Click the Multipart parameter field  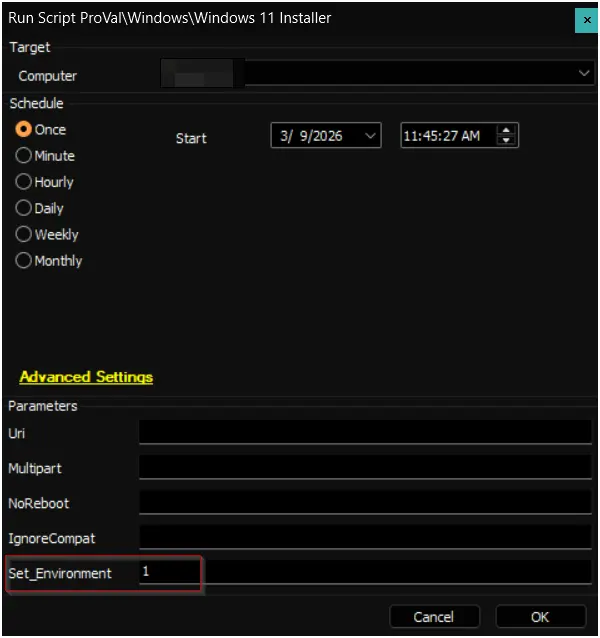click(365, 467)
